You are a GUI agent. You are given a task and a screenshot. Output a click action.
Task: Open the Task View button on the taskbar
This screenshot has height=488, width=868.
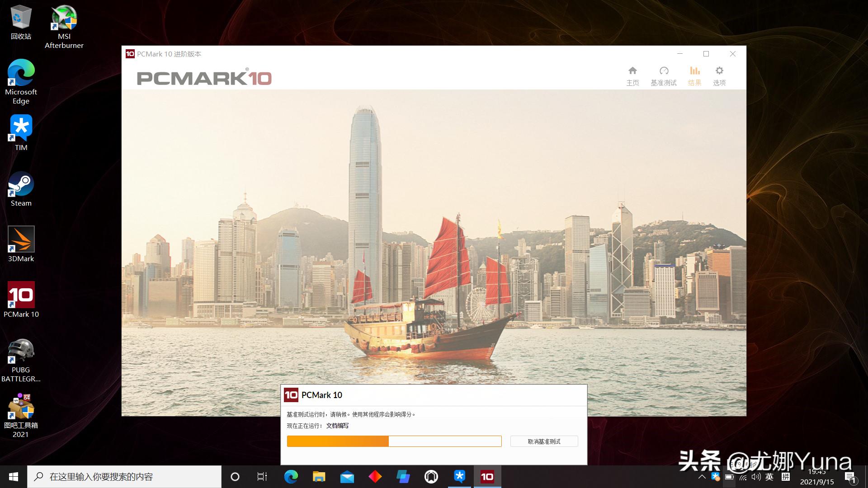point(262,477)
